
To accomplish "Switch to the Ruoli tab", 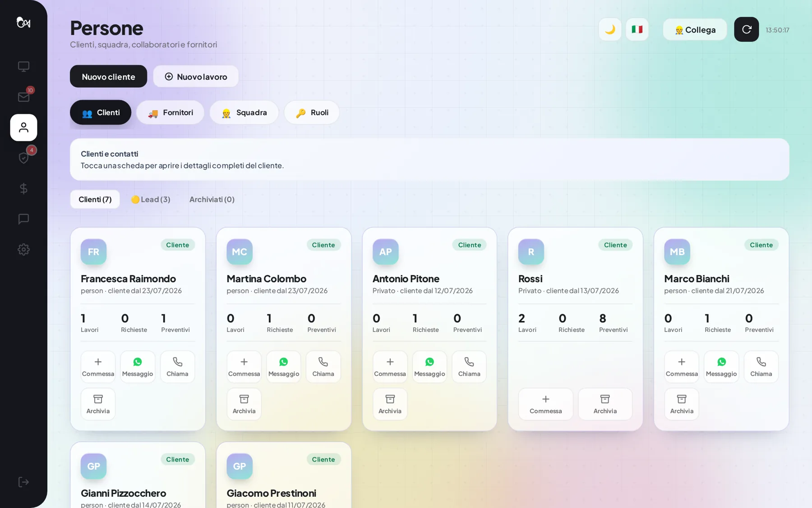I will (312, 112).
